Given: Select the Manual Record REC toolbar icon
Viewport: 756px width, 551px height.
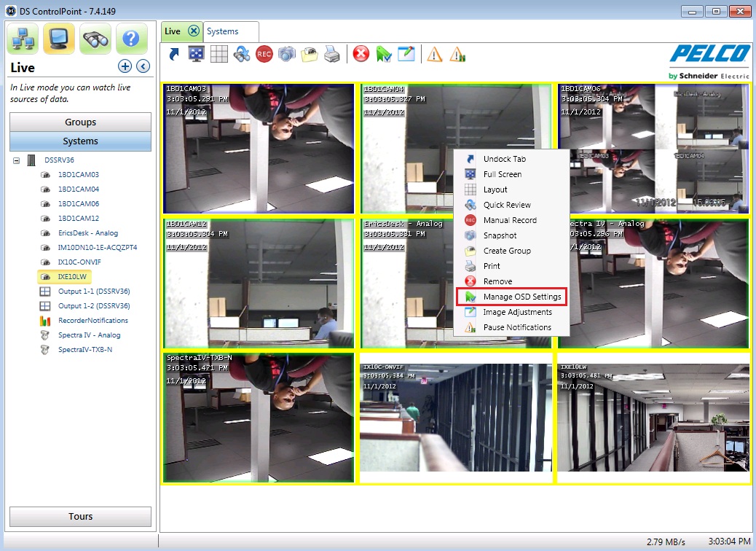Looking at the screenshot, I should 264,53.
